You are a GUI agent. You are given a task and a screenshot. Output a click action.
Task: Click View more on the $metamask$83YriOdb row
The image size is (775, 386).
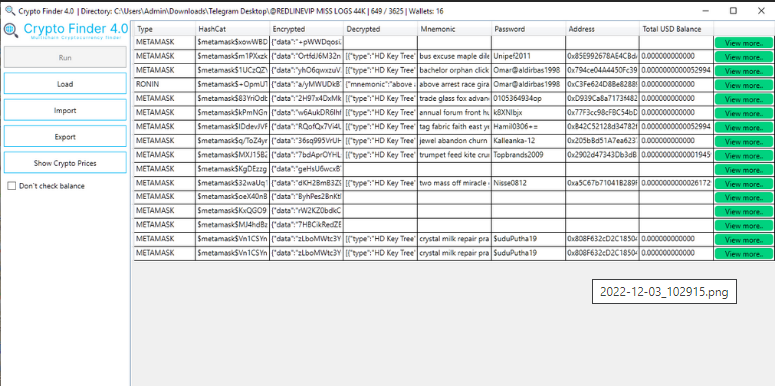(x=743, y=99)
